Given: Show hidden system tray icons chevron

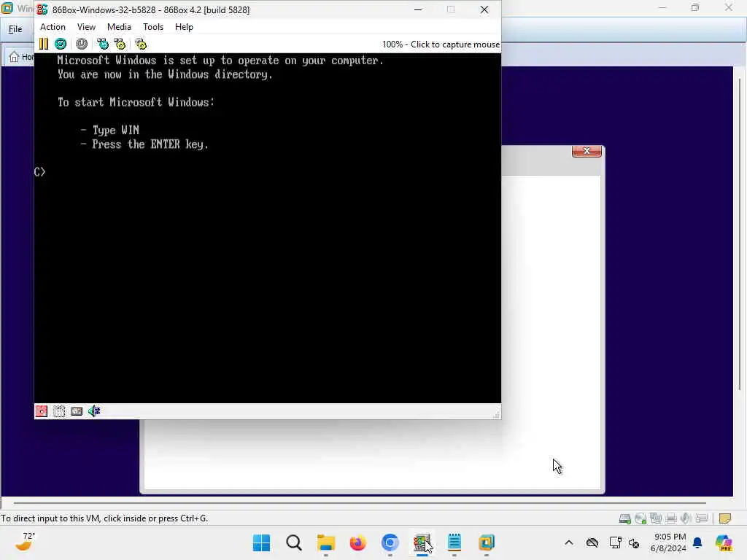Looking at the screenshot, I should (569, 542).
